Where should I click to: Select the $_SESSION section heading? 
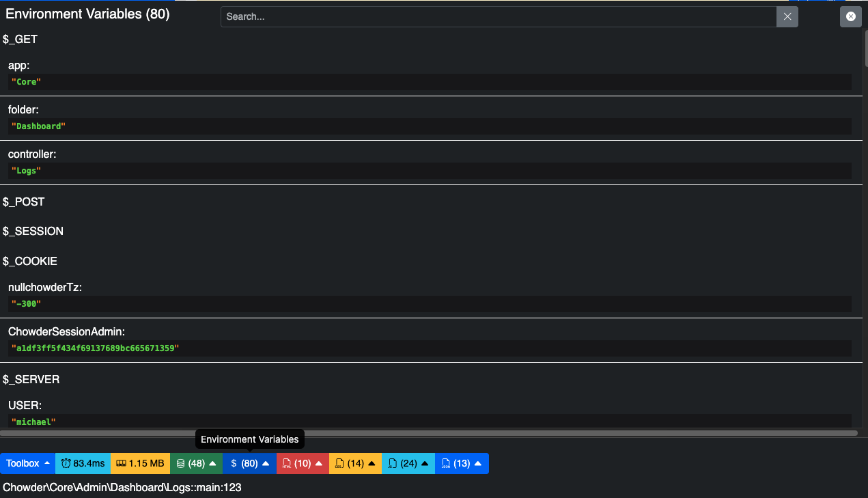33,232
